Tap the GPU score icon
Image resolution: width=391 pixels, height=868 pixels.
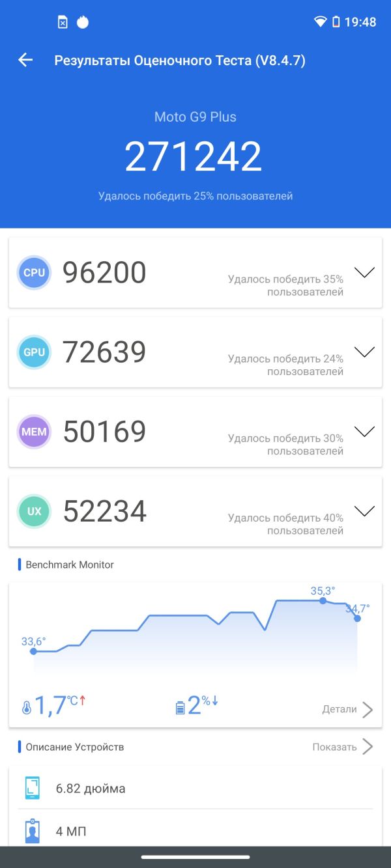click(34, 352)
